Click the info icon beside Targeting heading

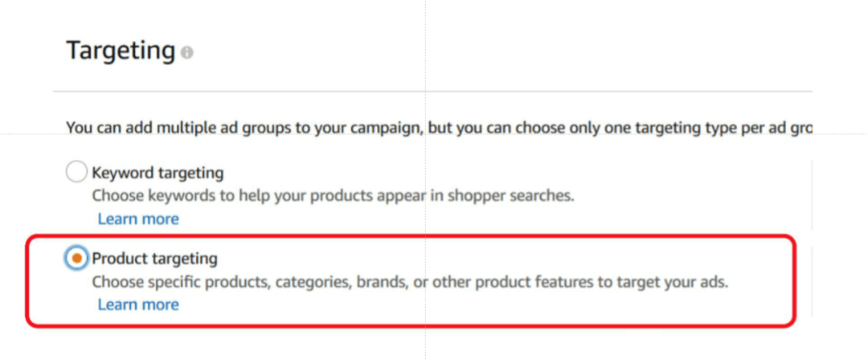[x=187, y=53]
